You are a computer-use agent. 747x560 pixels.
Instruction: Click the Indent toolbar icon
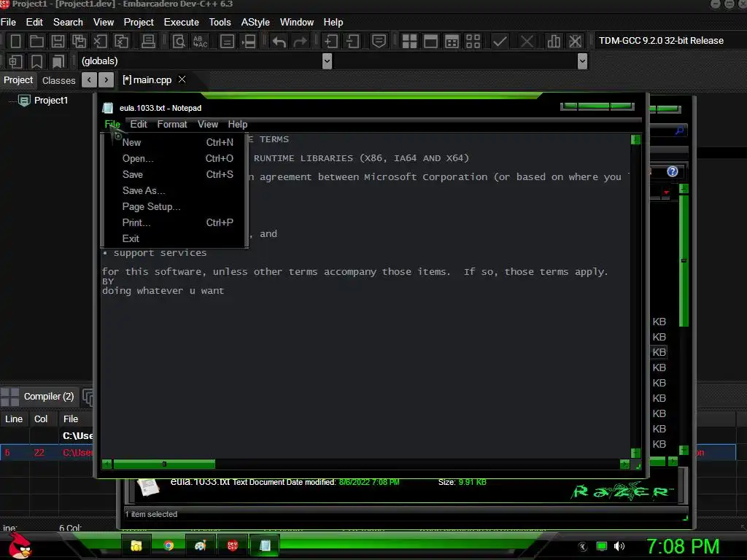click(x=330, y=41)
